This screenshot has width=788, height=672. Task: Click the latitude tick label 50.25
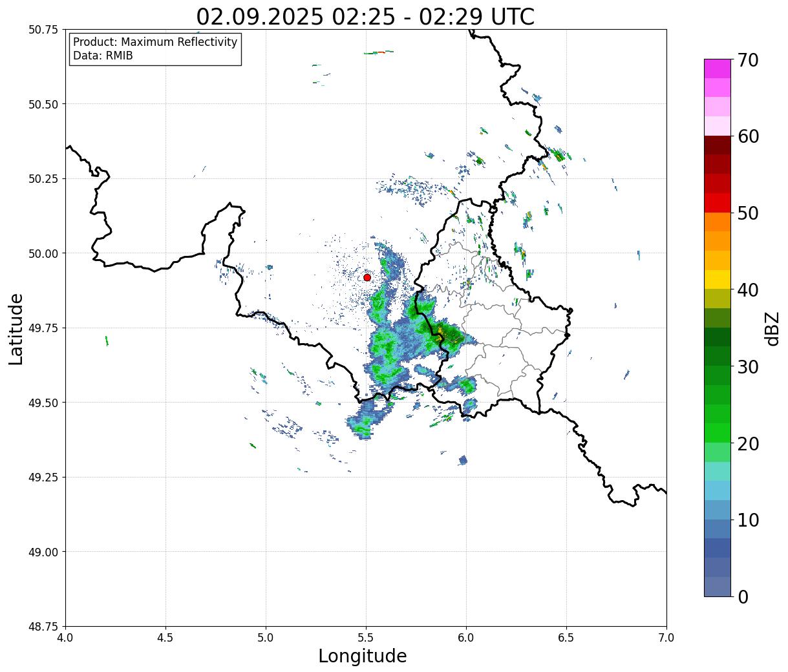[x=43, y=179]
